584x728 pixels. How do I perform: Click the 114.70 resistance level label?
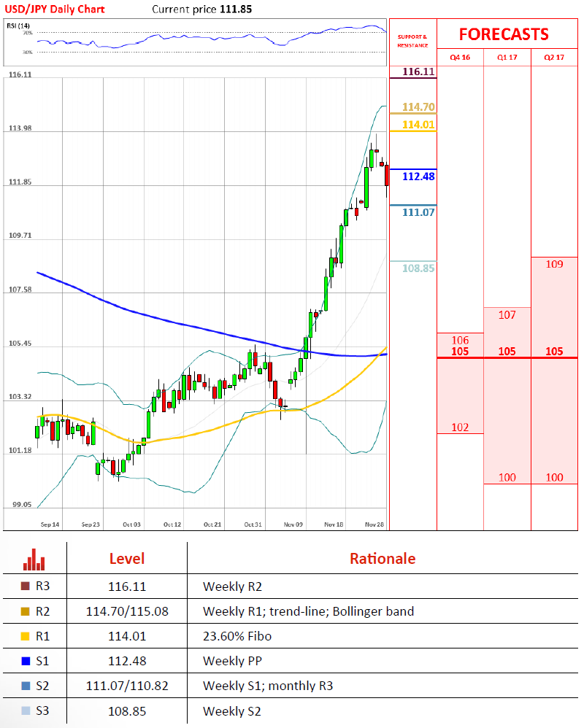point(418,107)
